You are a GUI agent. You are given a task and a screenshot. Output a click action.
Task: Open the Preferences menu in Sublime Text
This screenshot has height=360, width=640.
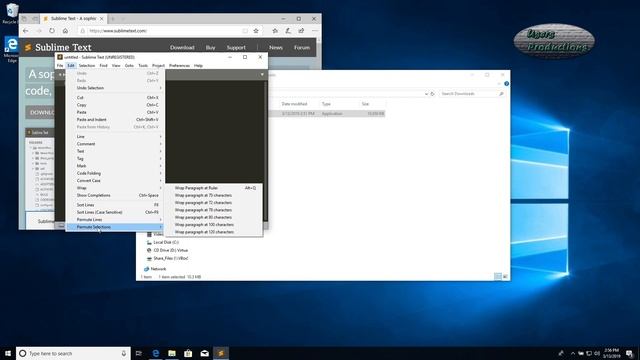179,65
